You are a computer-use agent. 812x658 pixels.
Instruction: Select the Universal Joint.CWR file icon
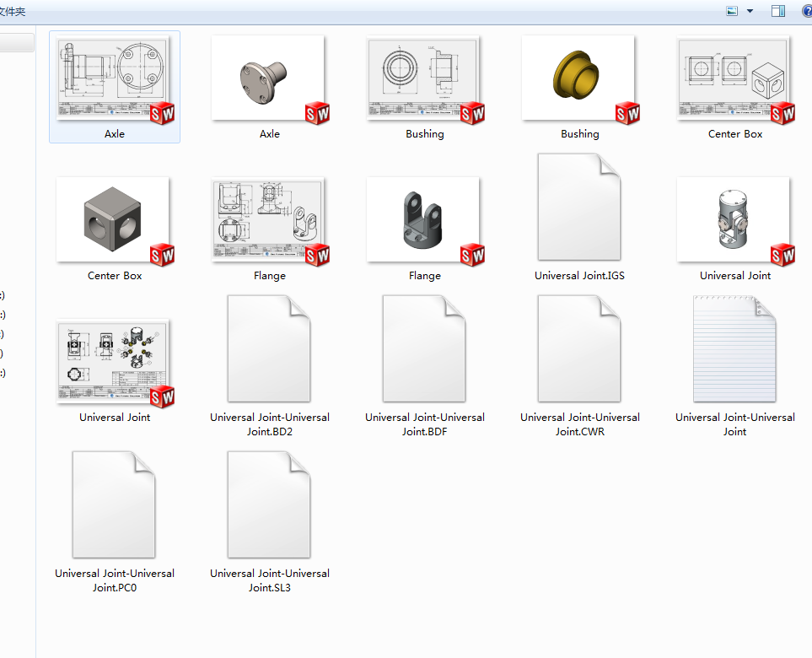point(579,348)
